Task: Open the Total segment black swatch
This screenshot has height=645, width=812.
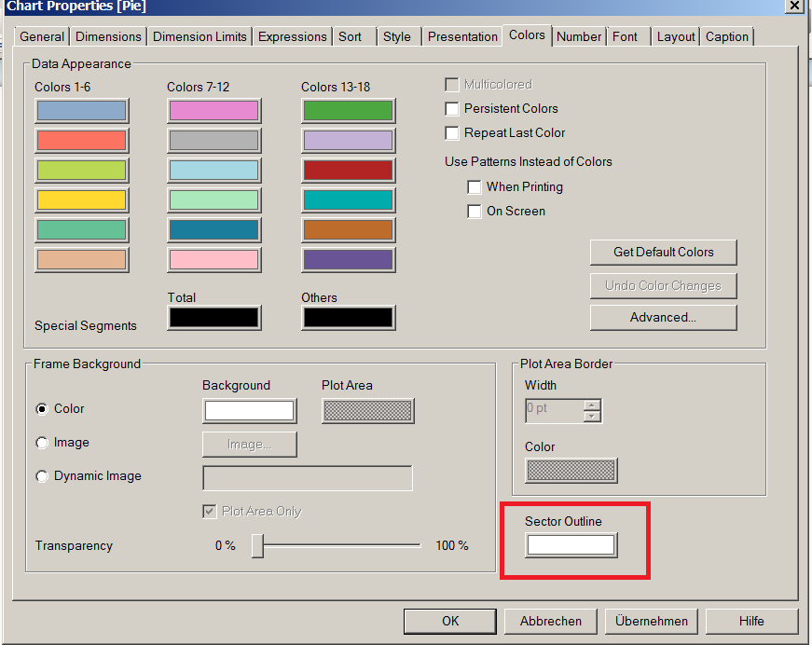Action: click(x=213, y=318)
